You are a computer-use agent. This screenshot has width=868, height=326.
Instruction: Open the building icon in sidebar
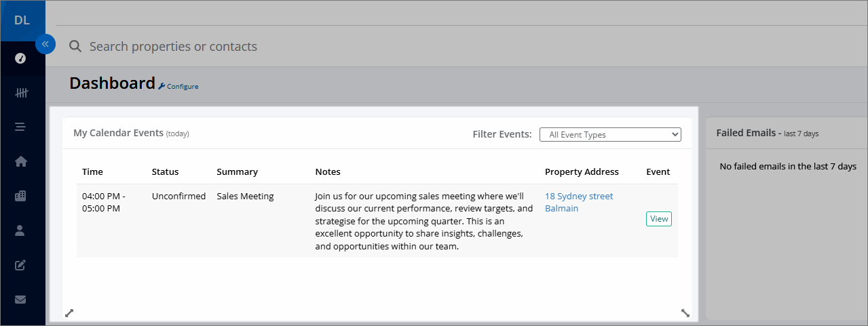click(x=20, y=196)
